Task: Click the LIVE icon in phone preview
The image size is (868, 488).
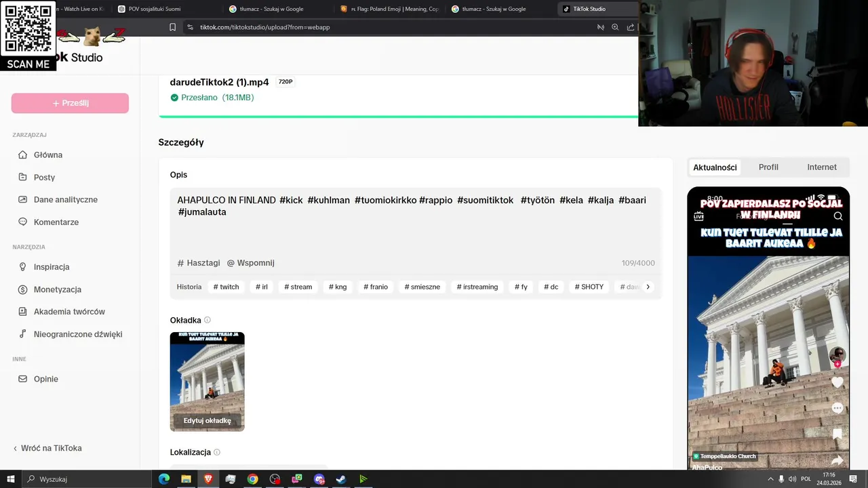Action: (x=698, y=216)
